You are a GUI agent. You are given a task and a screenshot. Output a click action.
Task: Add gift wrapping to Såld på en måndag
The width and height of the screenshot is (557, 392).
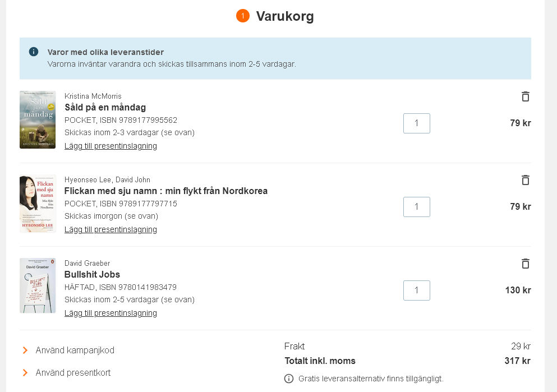pos(111,146)
